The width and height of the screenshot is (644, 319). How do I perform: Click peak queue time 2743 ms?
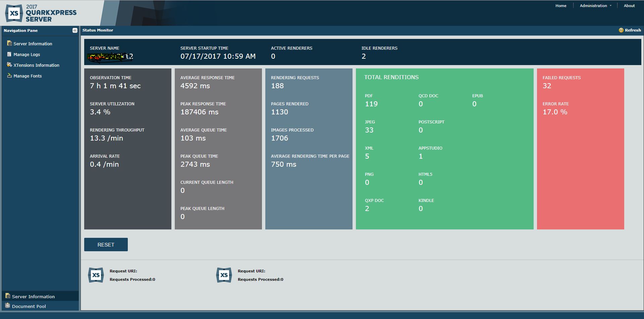pyautogui.click(x=195, y=164)
